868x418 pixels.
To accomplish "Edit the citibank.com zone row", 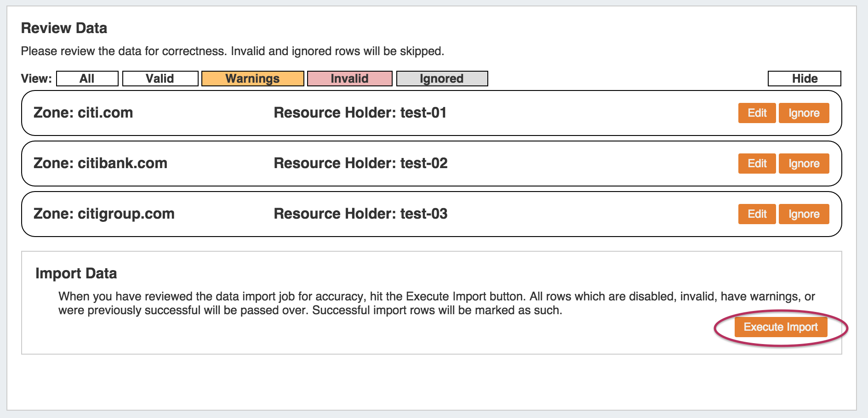I will 757,164.
